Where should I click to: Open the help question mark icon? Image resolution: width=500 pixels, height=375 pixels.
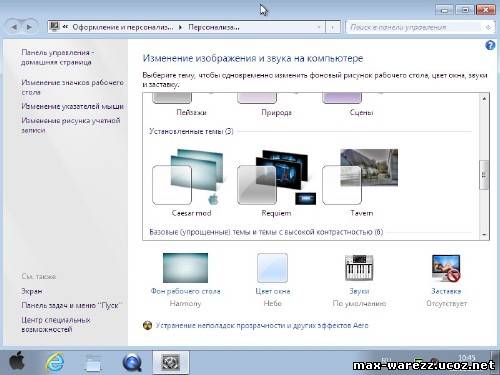point(490,45)
